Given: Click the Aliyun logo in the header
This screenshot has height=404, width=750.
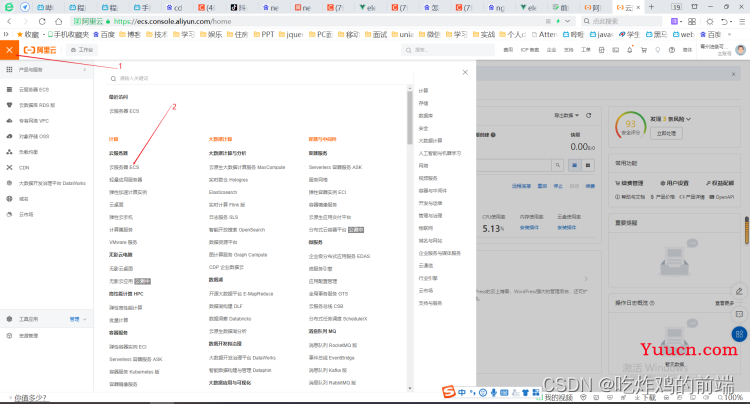Looking at the screenshot, I should pyautogui.click(x=40, y=50).
